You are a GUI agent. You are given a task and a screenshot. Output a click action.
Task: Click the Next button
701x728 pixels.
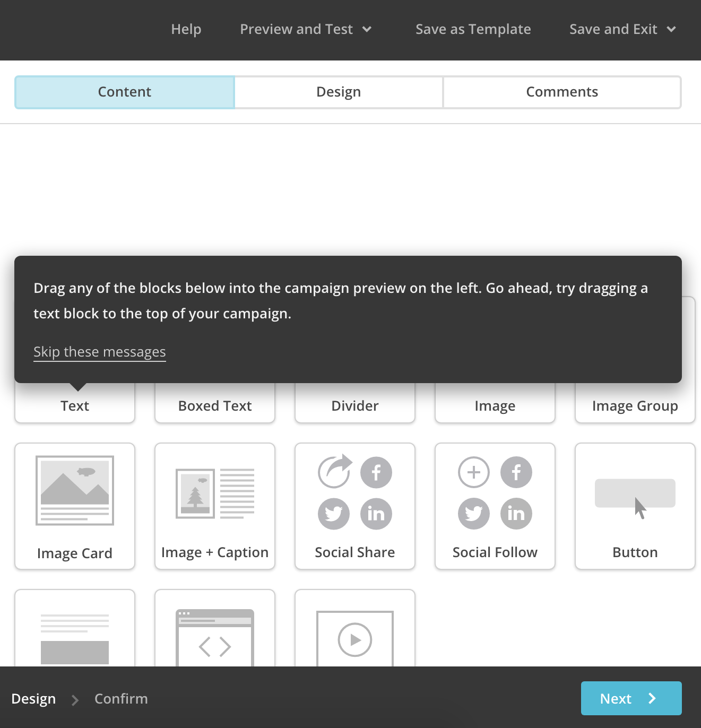click(x=631, y=698)
